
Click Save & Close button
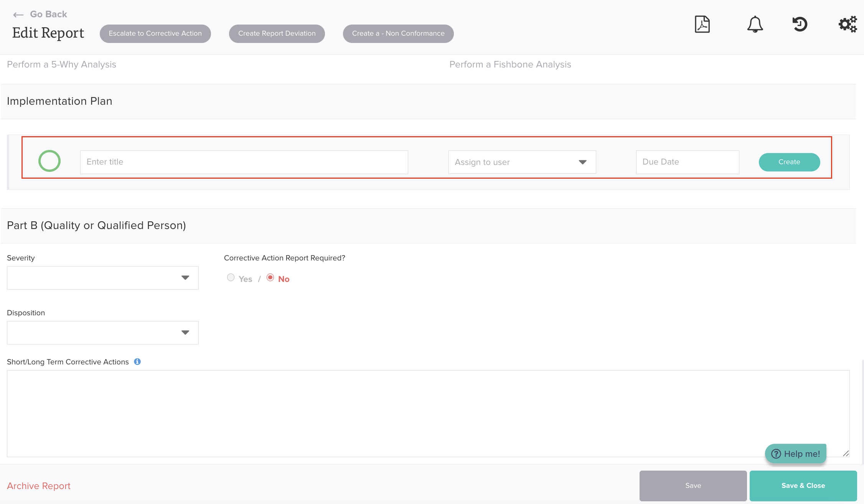coord(803,486)
